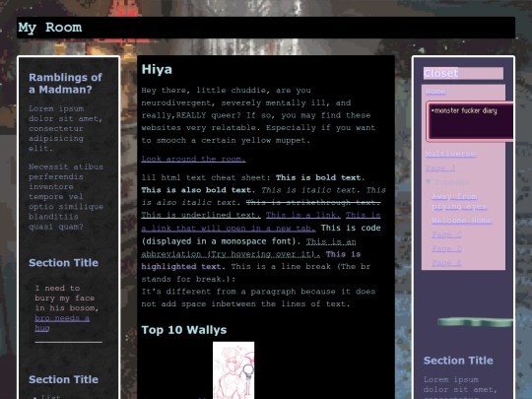This screenshot has height=399, width=532.
Task: Click the 'bro needs a hug' link
Action: pos(62,323)
